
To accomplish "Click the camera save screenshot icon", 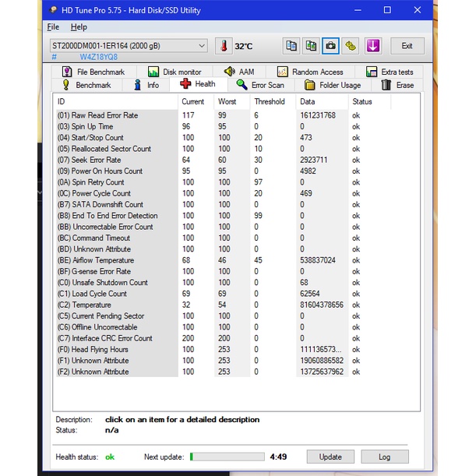I will [x=331, y=46].
